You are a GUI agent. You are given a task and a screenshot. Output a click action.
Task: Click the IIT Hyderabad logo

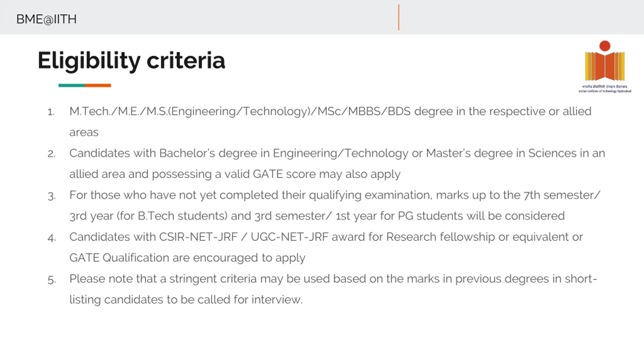[x=605, y=67]
